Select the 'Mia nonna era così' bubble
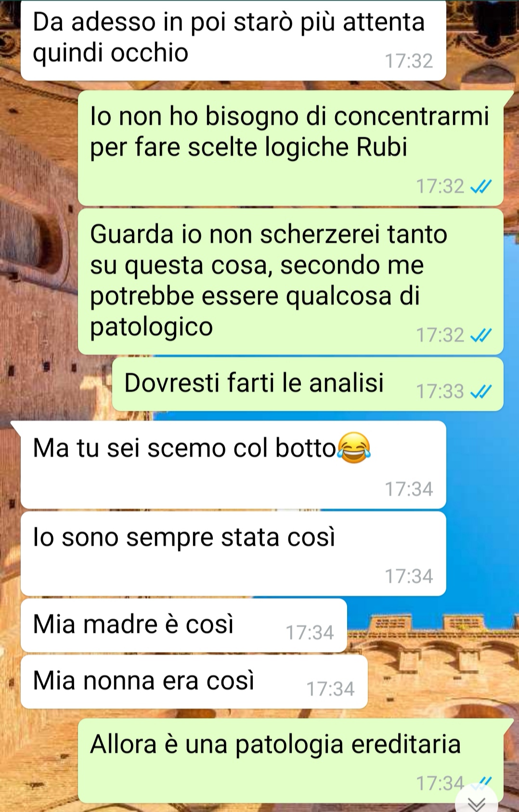 pos(194,682)
